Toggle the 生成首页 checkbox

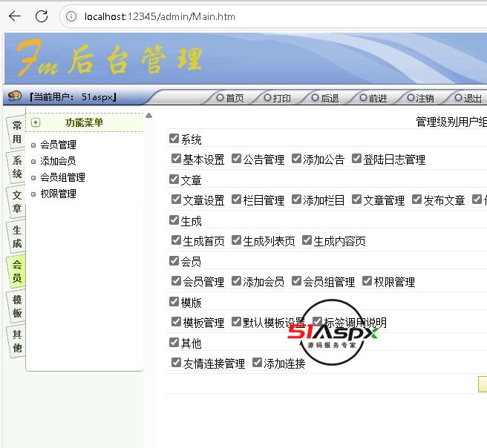pyautogui.click(x=176, y=240)
